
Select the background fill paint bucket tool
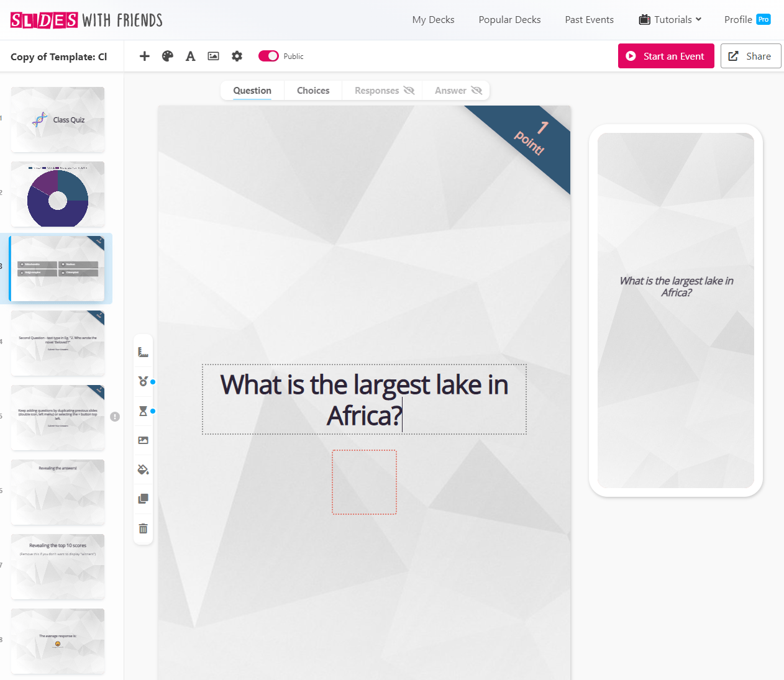tap(143, 469)
